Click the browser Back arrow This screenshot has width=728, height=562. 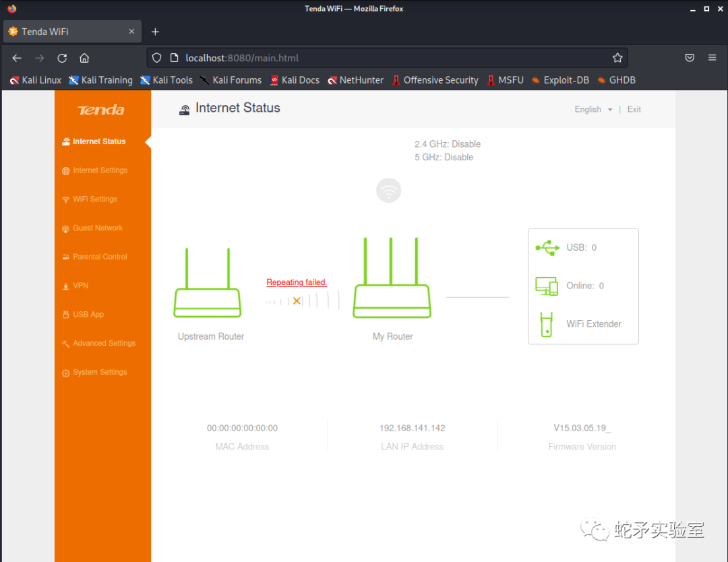[x=17, y=58]
